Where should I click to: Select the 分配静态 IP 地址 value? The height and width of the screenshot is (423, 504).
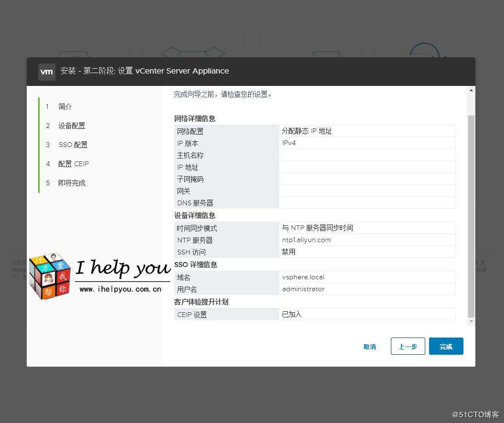click(x=306, y=131)
